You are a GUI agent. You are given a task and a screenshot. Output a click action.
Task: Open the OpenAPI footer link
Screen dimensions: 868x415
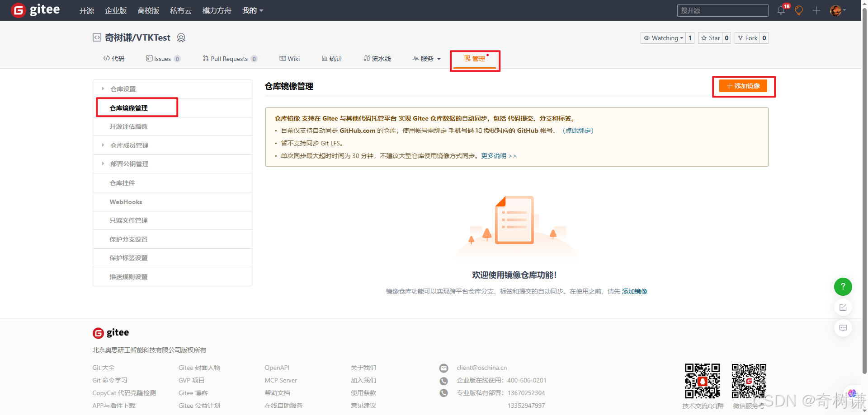pos(277,368)
